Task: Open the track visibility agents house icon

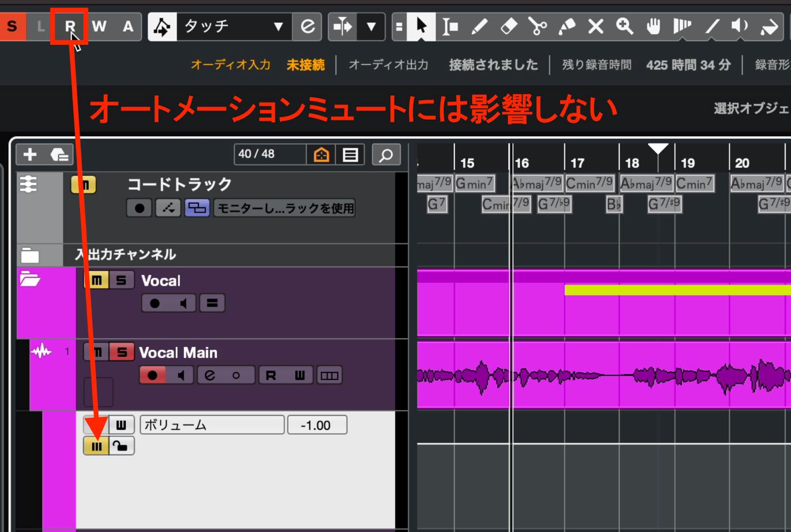Action: point(321,154)
